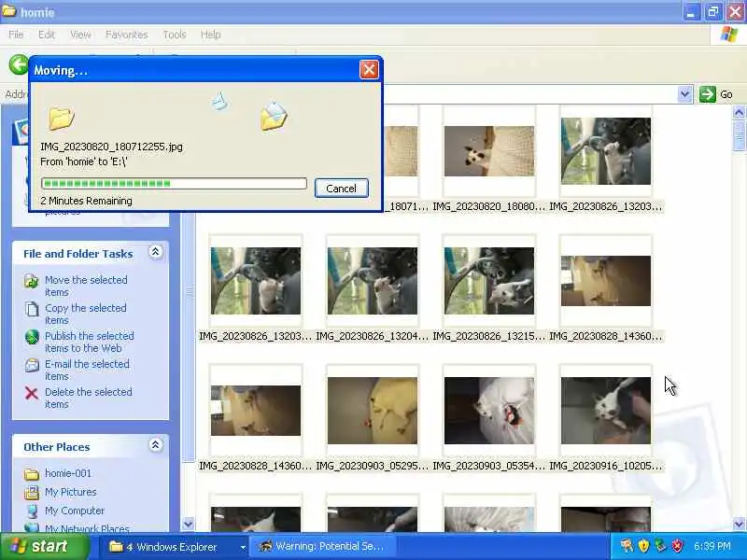747x560 pixels.
Task: Open the address bar dropdown arrow
Action: pyautogui.click(x=684, y=94)
